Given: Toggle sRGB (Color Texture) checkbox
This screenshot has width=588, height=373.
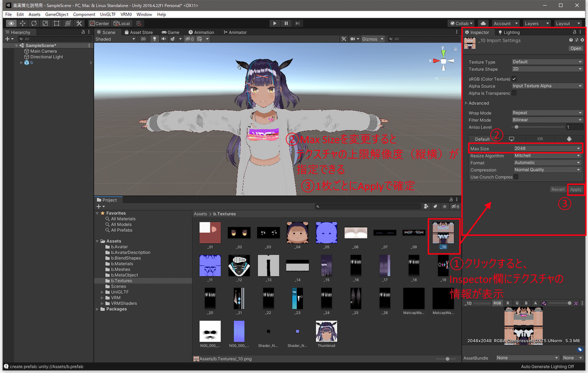Looking at the screenshot, I should tap(514, 79).
